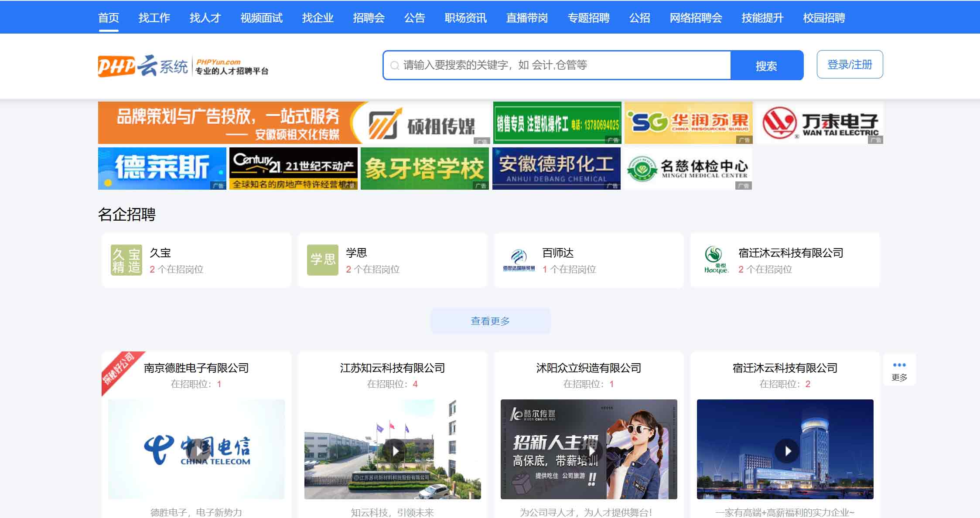Open the 职场资讯 navigation item
The width and height of the screenshot is (980, 518).
[466, 18]
